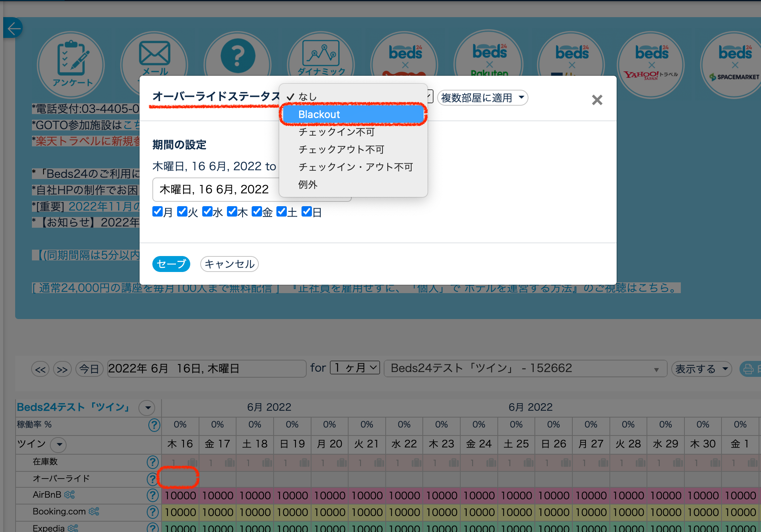
Task: Click the 木曜日, 16 6月, 2022 date field
Action: point(215,189)
